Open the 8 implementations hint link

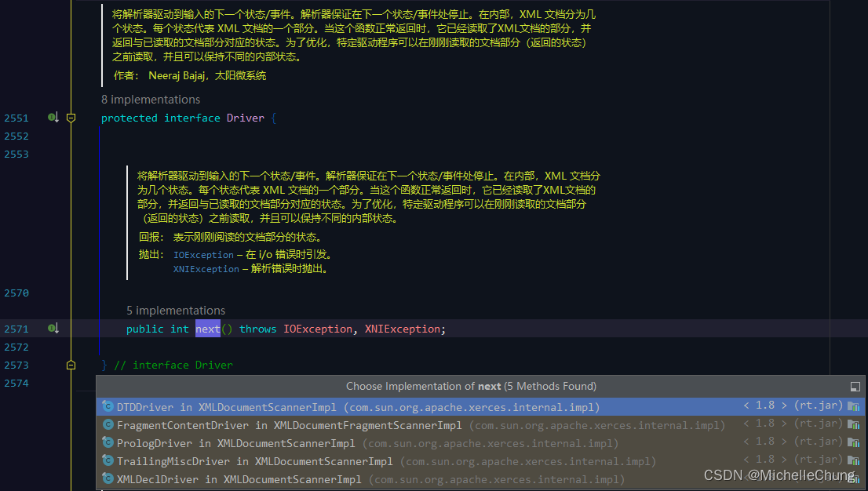coord(151,100)
